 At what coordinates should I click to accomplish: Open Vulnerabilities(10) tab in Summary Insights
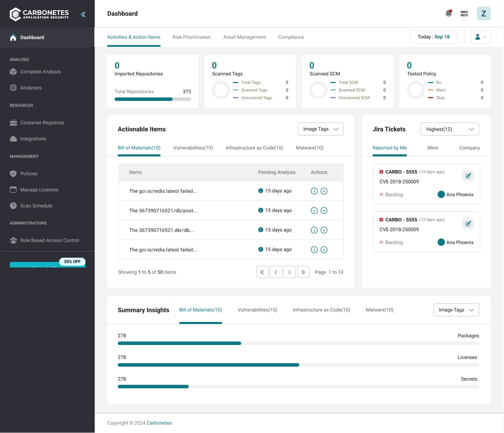point(257,310)
